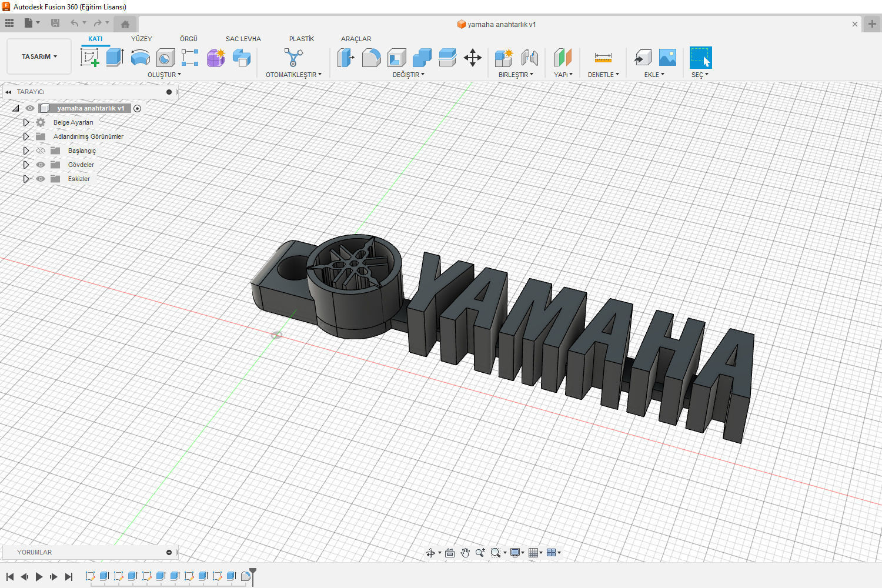Expand the Başlangıç node
882x588 pixels.
pyautogui.click(x=26, y=151)
